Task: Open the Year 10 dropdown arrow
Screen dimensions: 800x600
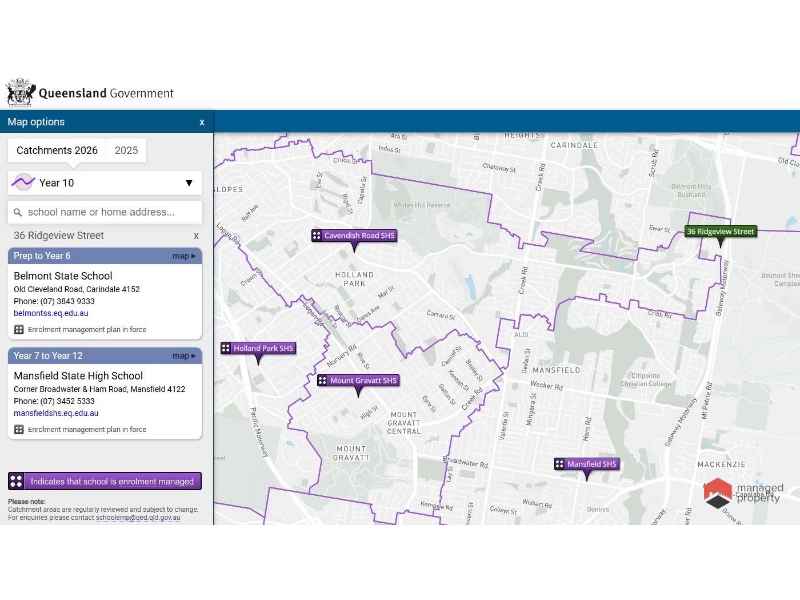Action: [x=188, y=183]
